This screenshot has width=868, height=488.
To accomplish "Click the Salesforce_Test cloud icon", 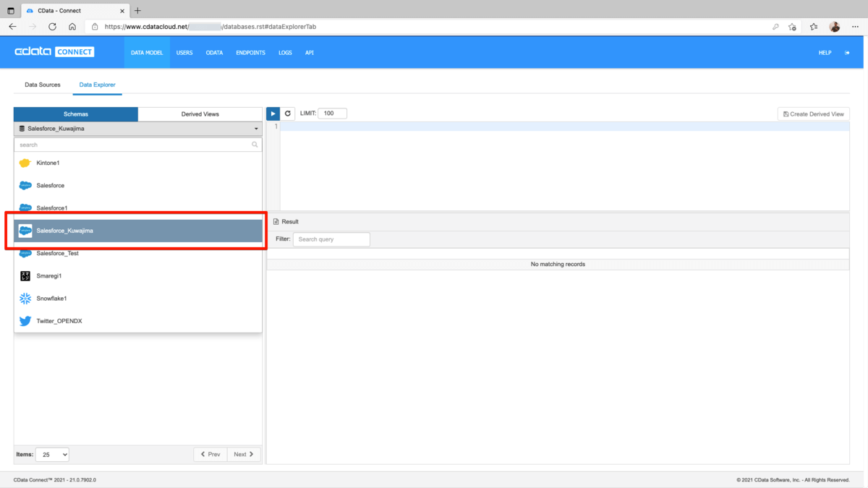I will point(25,253).
